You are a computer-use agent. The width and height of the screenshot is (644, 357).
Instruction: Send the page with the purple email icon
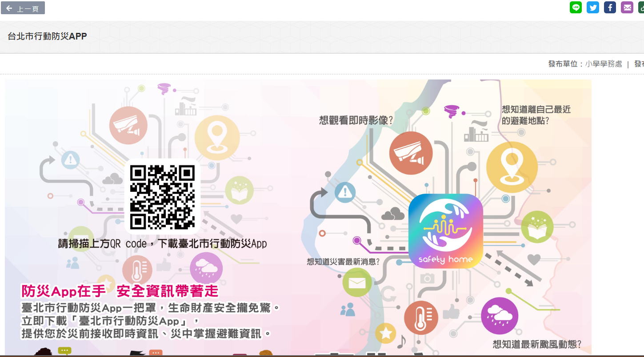(627, 8)
